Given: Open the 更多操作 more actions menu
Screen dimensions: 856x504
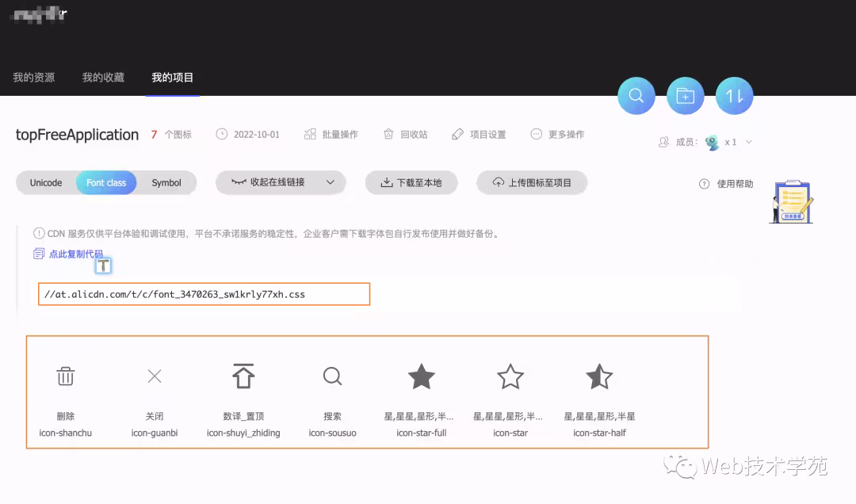Looking at the screenshot, I should coord(558,135).
